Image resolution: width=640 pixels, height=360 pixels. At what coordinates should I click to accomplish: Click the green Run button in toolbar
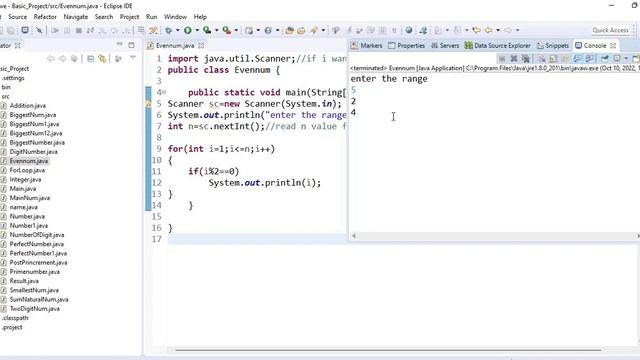187,30
